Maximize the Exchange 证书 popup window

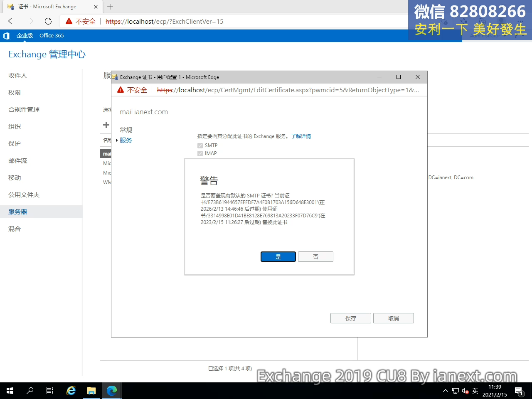[399, 77]
